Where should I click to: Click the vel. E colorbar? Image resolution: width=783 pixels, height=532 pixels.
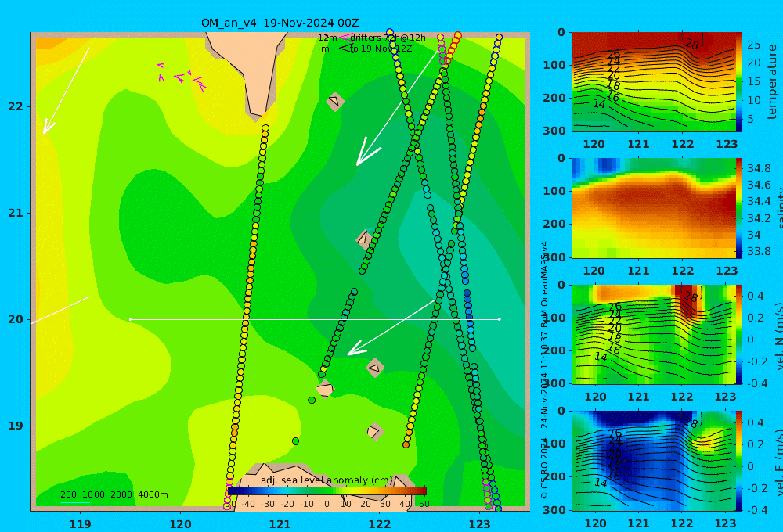[739, 460]
